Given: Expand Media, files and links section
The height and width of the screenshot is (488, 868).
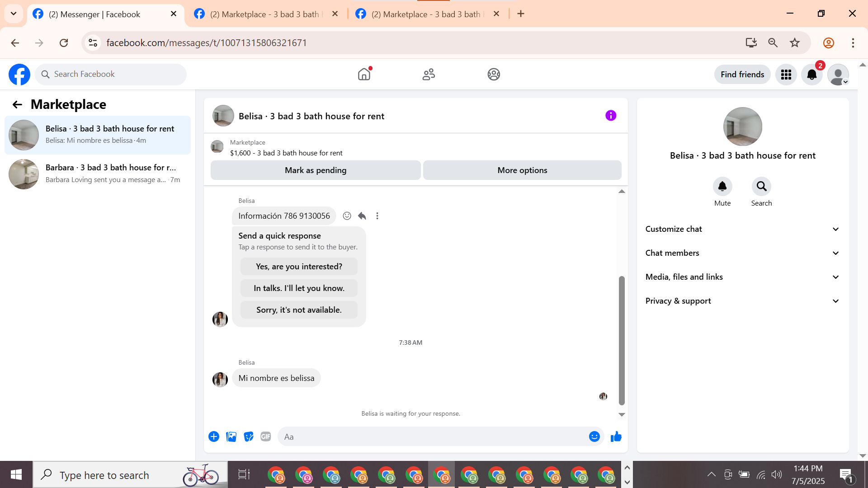Looking at the screenshot, I should click(742, 277).
